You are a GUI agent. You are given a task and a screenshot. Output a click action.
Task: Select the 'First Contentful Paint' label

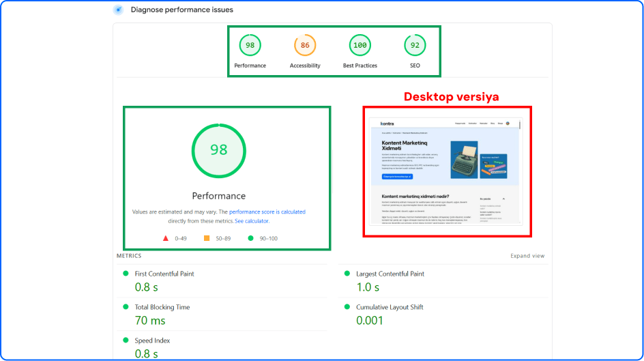tap(164, 274)
